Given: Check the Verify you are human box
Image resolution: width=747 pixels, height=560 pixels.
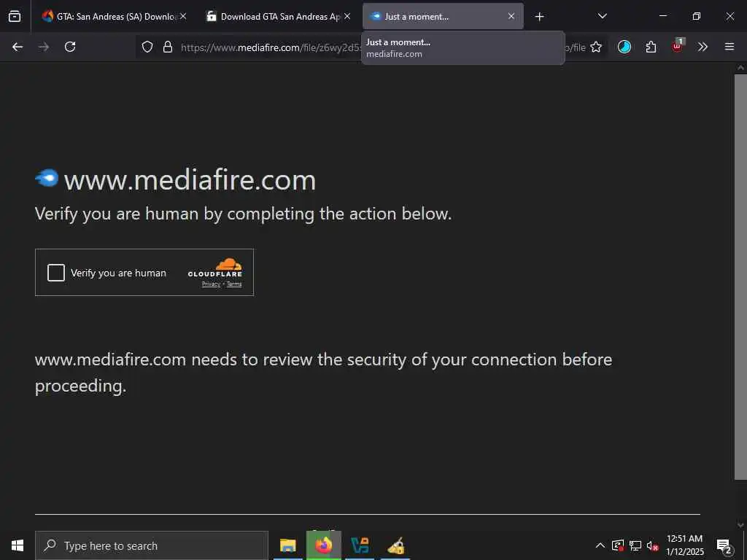Looking at the screenshot, I should point(56,273).
